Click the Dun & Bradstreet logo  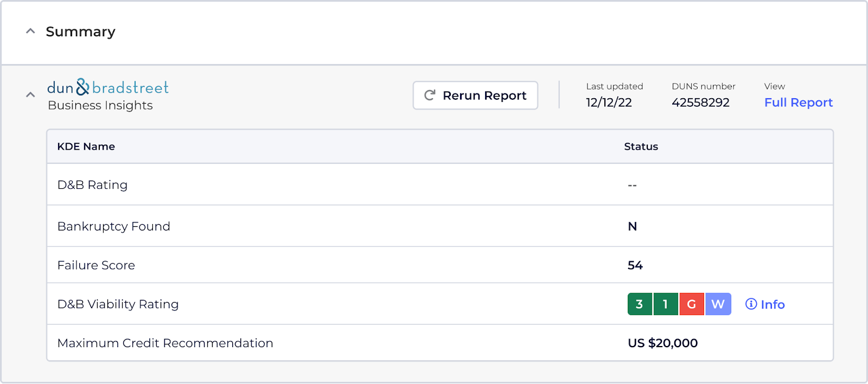[107, 87]
